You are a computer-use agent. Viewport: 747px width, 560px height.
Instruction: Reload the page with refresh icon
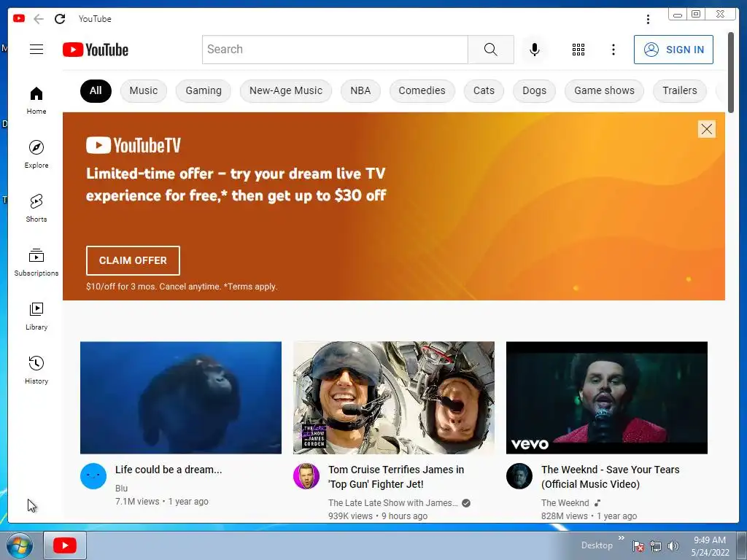60,19
